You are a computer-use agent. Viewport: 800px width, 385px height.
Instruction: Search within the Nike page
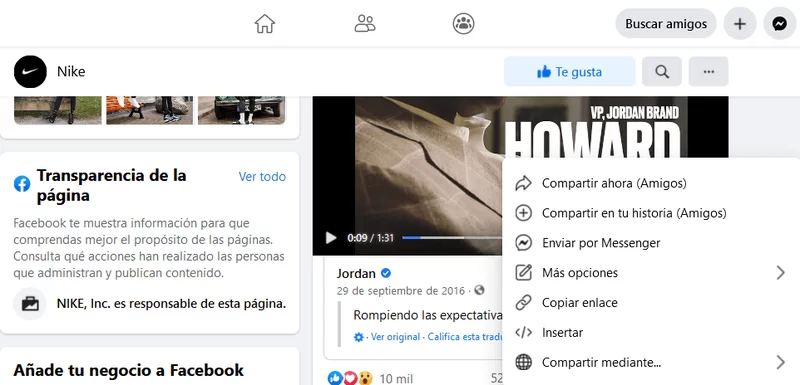[x=662, y=72]
